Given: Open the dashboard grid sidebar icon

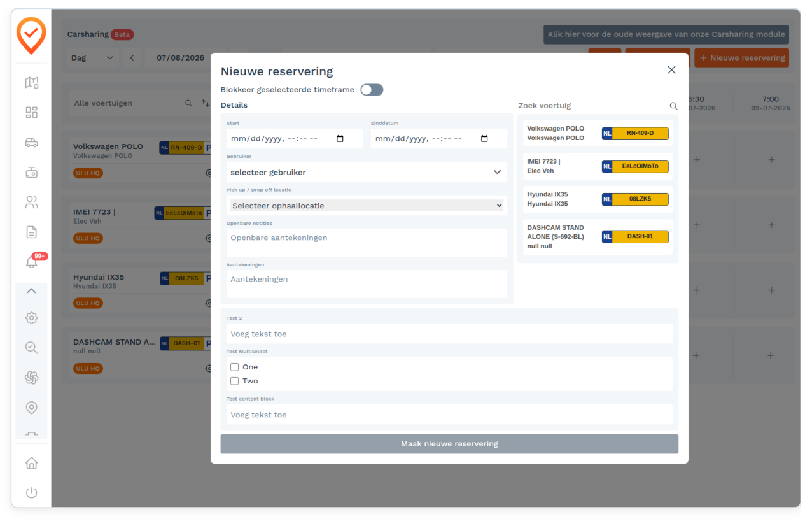Looking at the screenshot, I should tap(31, 113).
